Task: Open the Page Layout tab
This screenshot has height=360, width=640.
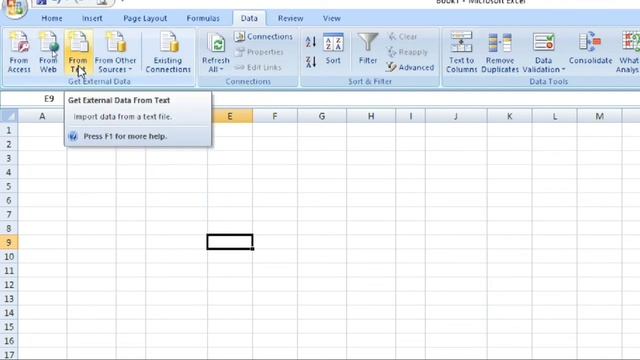Action: [x=145, y=18]
